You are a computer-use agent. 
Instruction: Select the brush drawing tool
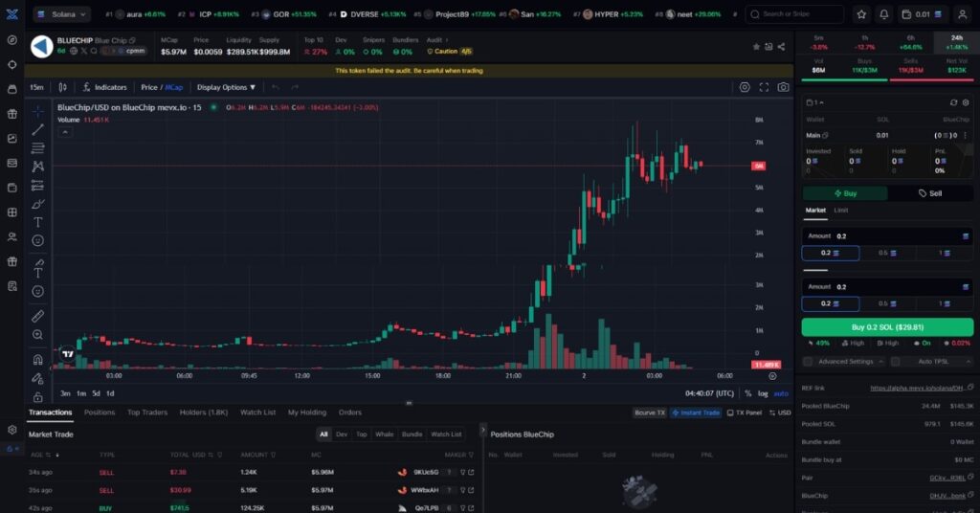(38, 204)
